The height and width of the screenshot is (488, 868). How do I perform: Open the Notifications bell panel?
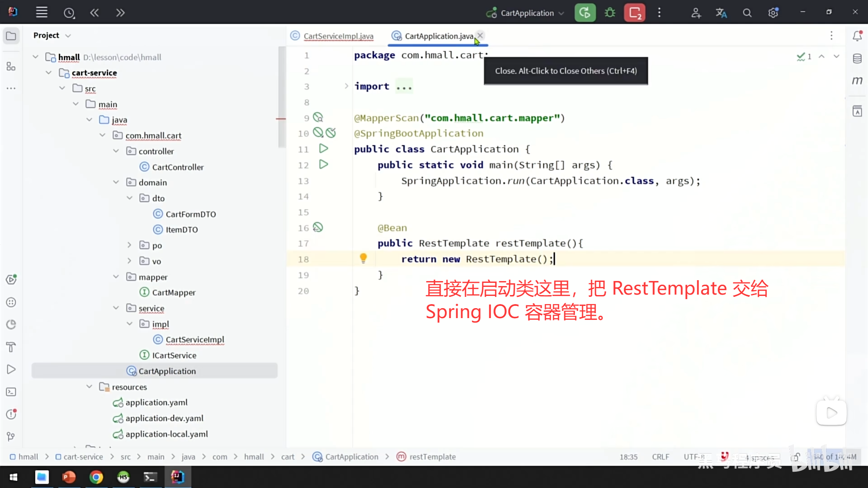tap(857, 36)
